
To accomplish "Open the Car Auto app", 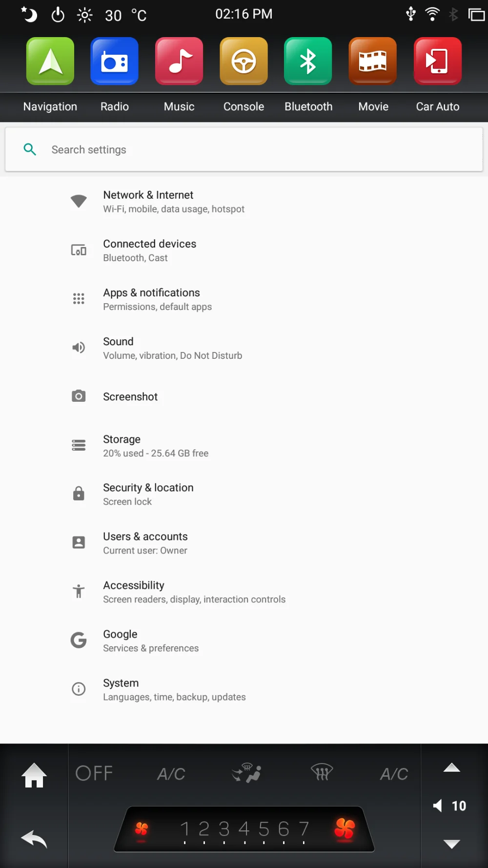I will (x=437, y=62).
